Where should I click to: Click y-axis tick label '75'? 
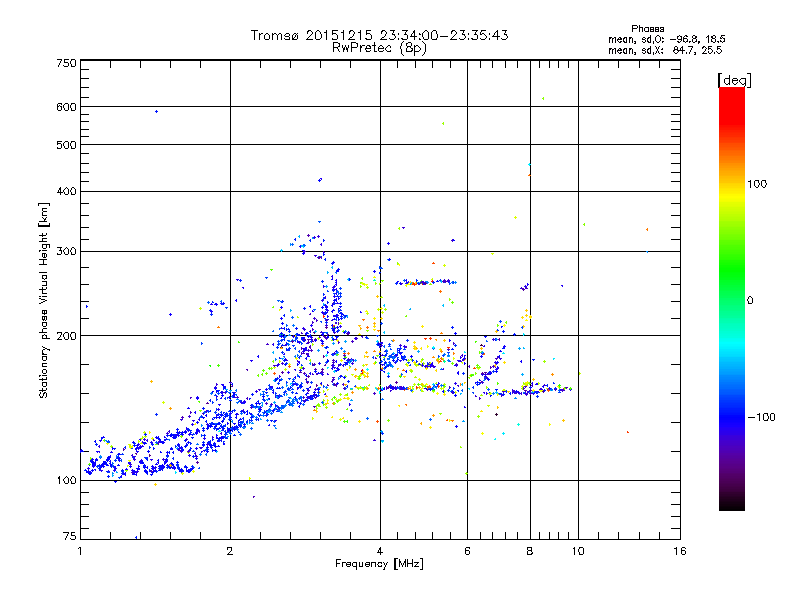pyautogui.click(x=70, y=536)
